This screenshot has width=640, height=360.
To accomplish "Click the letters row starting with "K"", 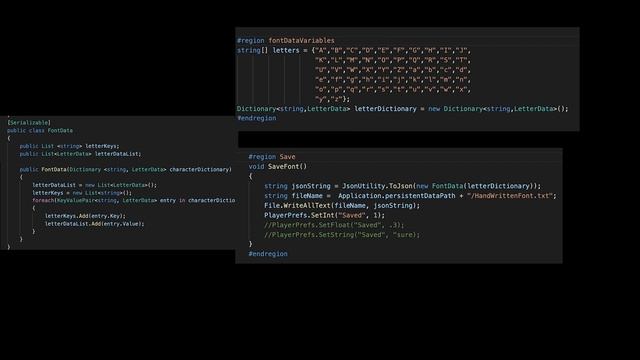I will pyautogui.click(x=393, y=60).
